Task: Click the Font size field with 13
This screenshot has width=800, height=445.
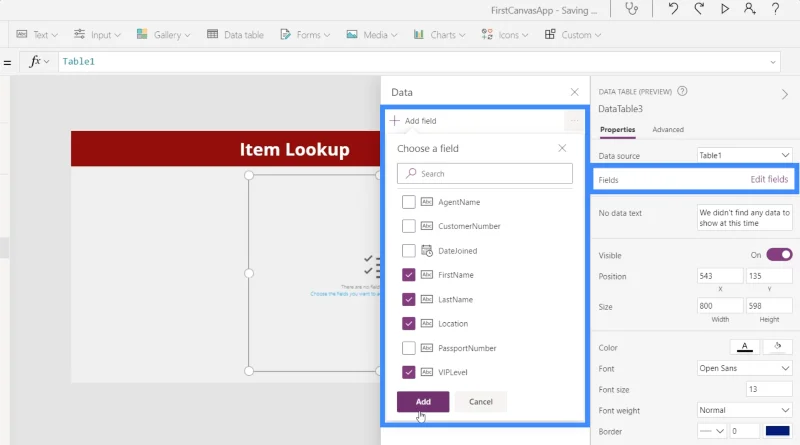Action: point(769,389)
